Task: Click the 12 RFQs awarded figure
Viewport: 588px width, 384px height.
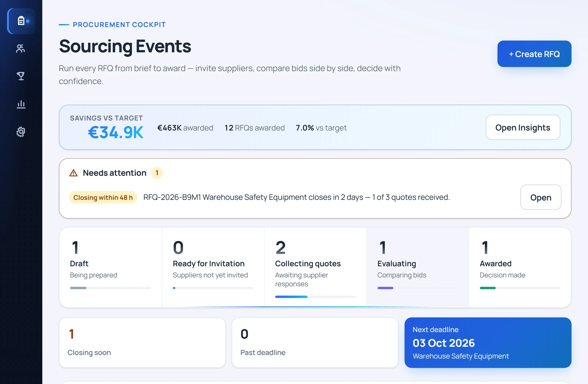Action: (x=255, y=128)
